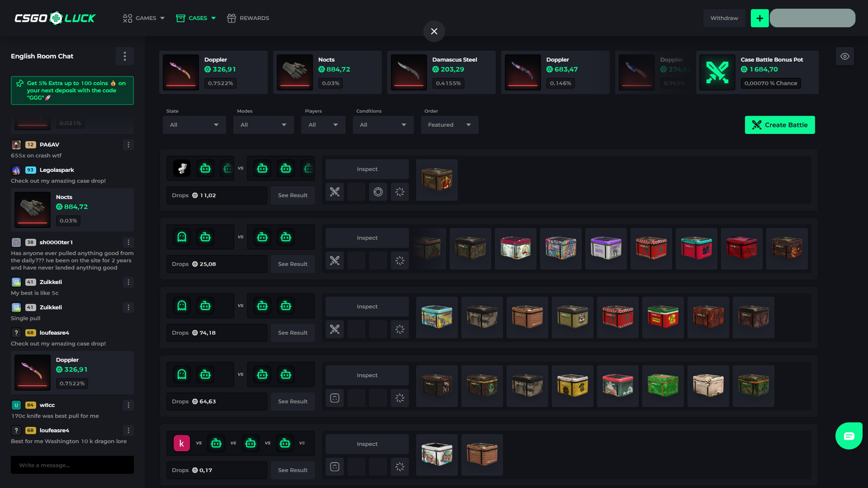
Task: Open options menu next to English Room Chat
Action: click(x=125, y=56)
